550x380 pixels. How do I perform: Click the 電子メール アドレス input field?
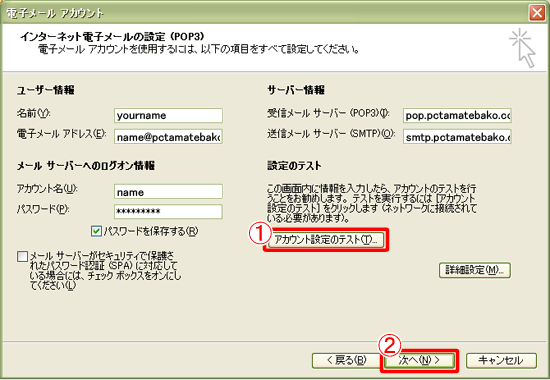click(168, 137)
